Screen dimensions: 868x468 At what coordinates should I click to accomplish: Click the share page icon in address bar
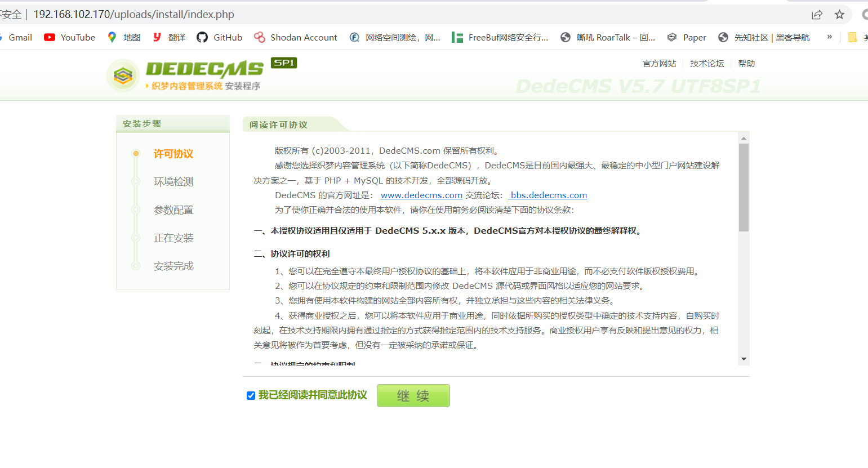[817, 15]
